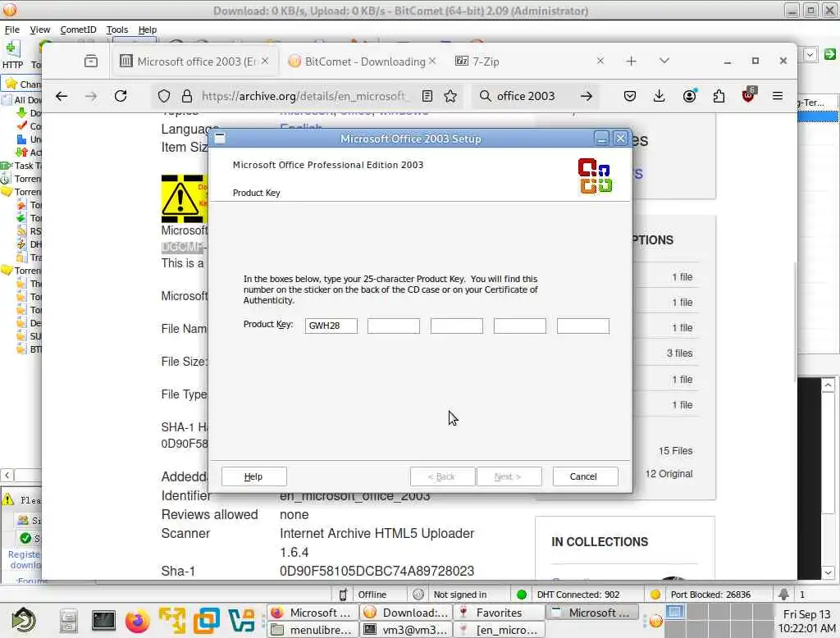Open the Pocket save icon
This screenshot has width=840, height=638.
(630, 96)
